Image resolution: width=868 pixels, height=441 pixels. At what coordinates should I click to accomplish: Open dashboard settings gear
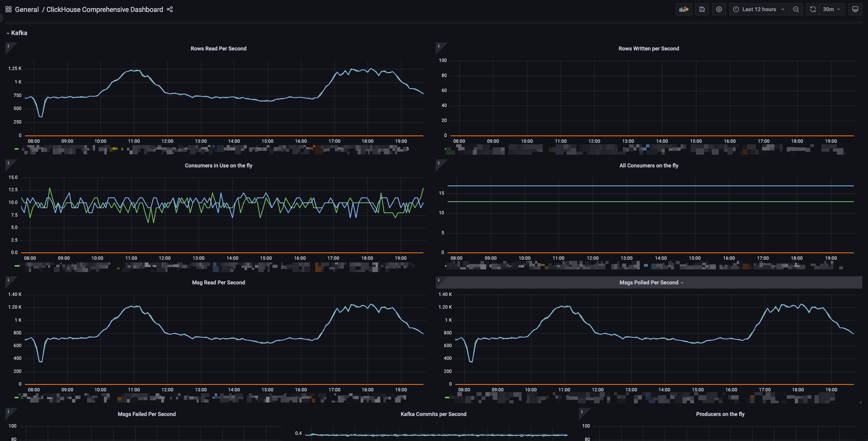pos(719,9)
